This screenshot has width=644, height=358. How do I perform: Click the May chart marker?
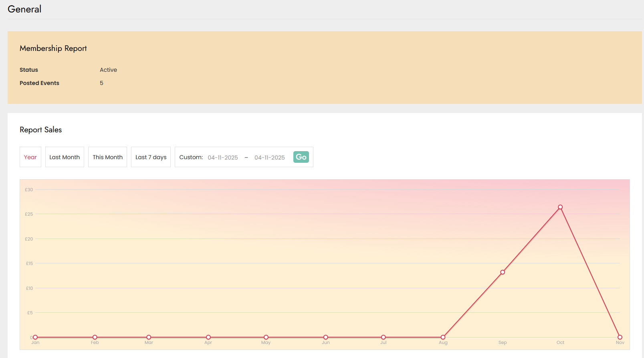pos(266,337)
